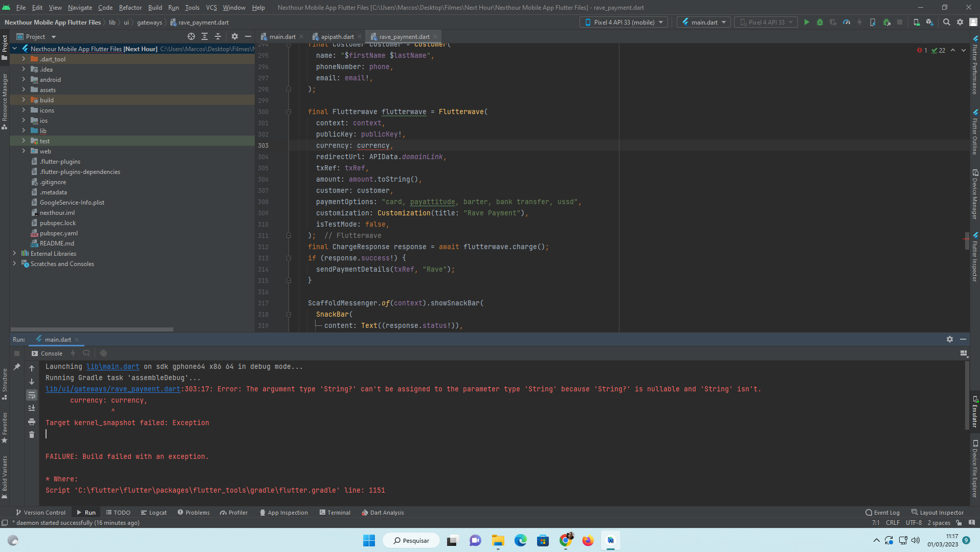
Task: Click the Attach debugger to Android process icon
Action: 886,23
